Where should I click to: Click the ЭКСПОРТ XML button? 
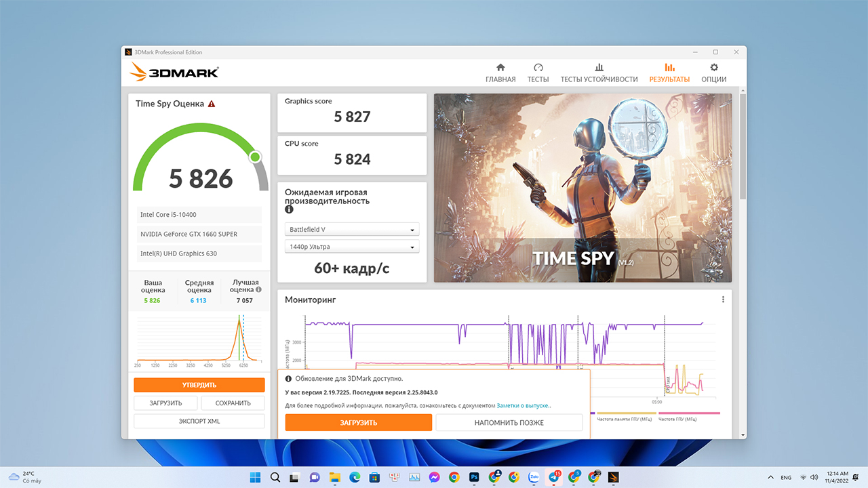pyautogui.click(x=199, y=422)
